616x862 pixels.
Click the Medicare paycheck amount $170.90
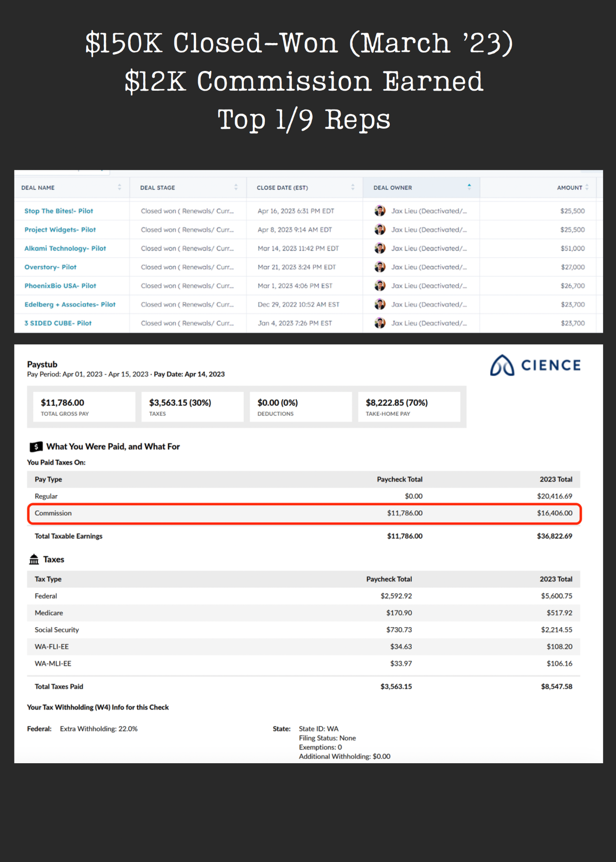[x=399, y=613]
